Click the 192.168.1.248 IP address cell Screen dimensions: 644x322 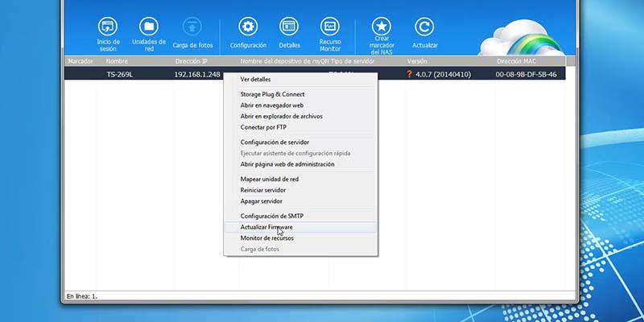tap(197, 74)
